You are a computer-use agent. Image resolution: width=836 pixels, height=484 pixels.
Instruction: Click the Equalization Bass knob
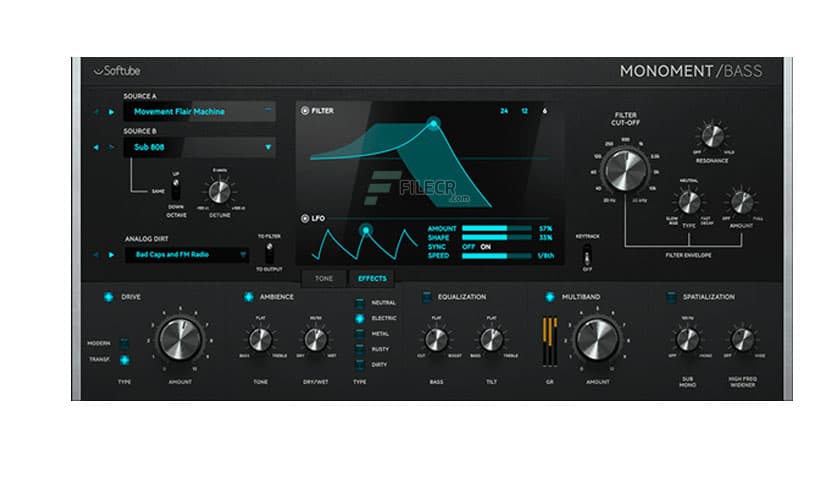pos(436,340)
